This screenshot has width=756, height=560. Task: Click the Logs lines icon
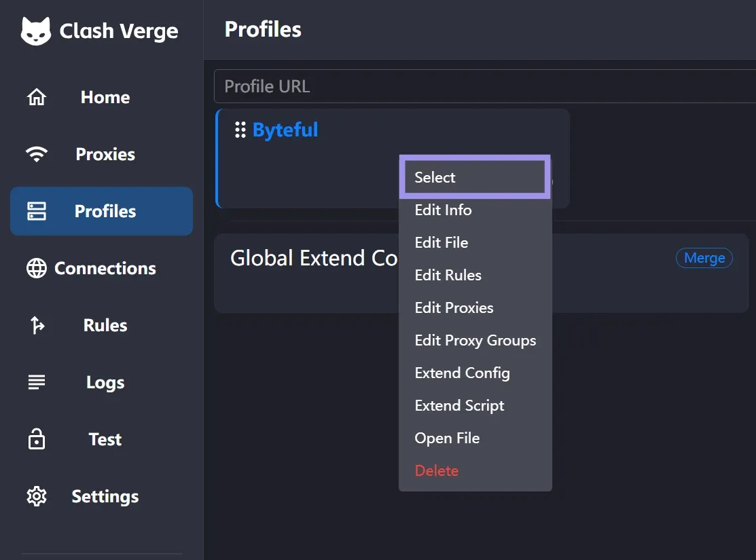[x=37, y=382]
